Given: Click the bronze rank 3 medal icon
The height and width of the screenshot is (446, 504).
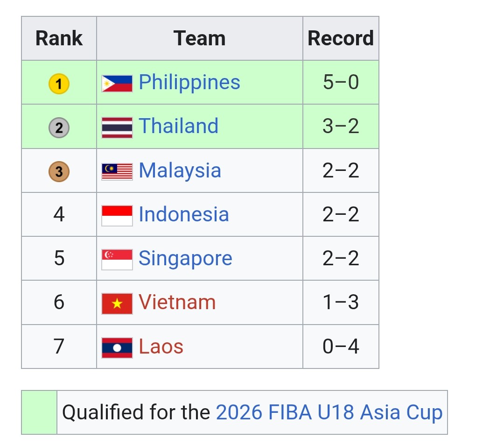Looking at the screenshot, I should 59,172.
